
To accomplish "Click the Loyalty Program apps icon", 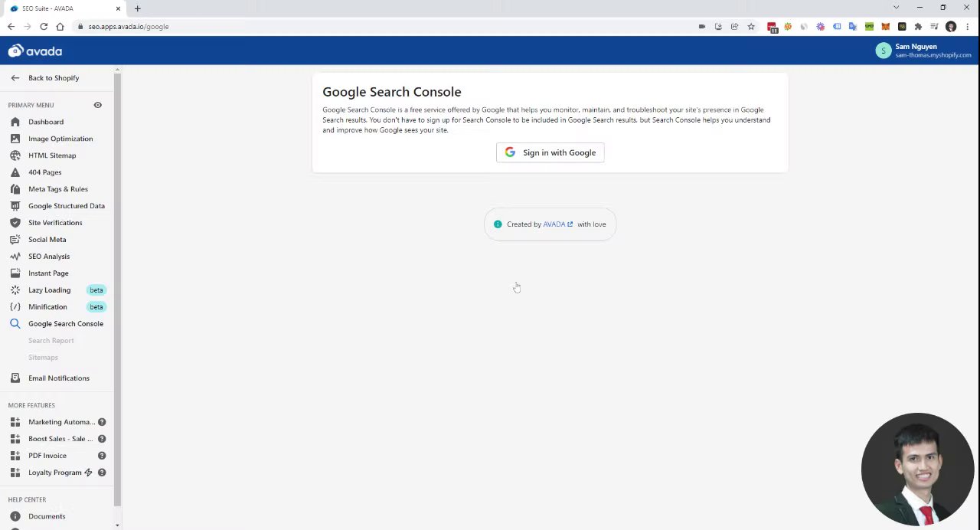I will click(15, 473).
